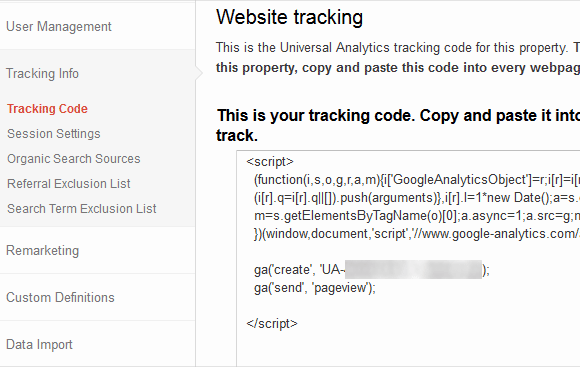The image size is (580, 367).
Task: Click the GoogleAnalyticsObject function line
Action: [417, 180]
